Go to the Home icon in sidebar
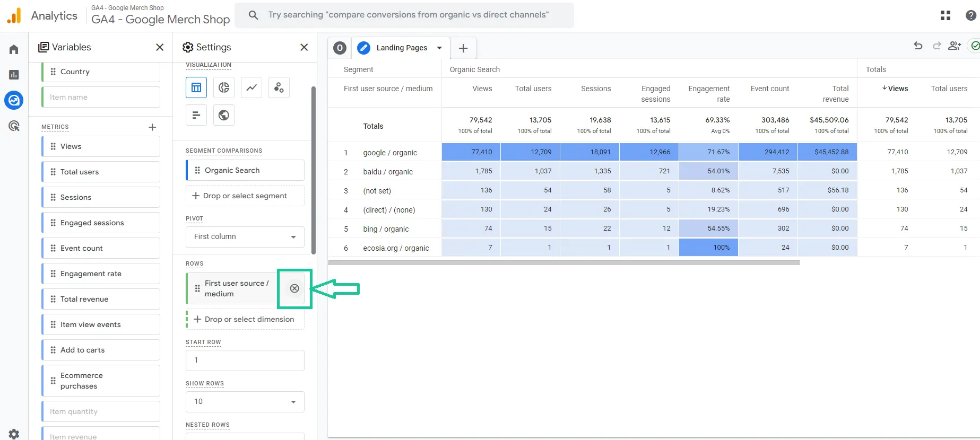Image resolution: width=980 pixels, height=440 pixels. coord(14,49)
